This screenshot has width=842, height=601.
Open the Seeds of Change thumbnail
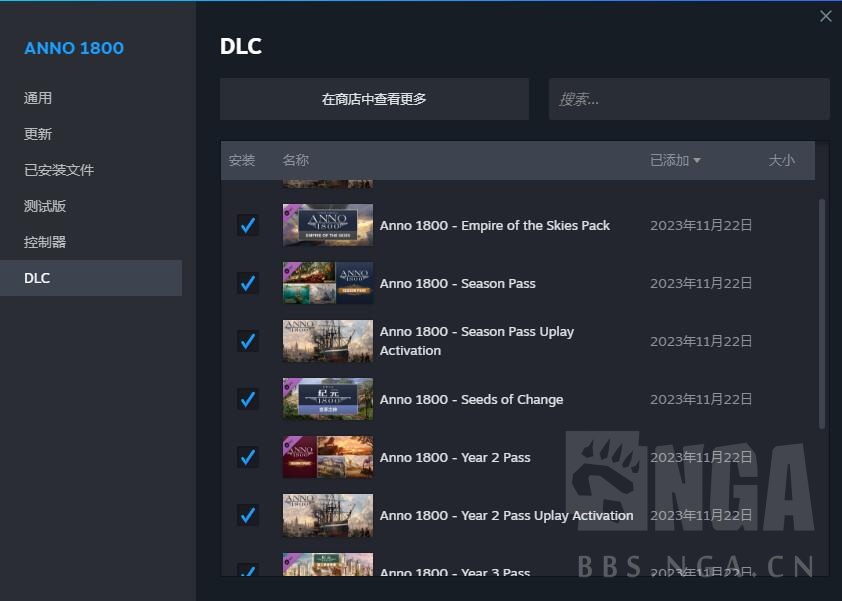click(x=327, y=399)
